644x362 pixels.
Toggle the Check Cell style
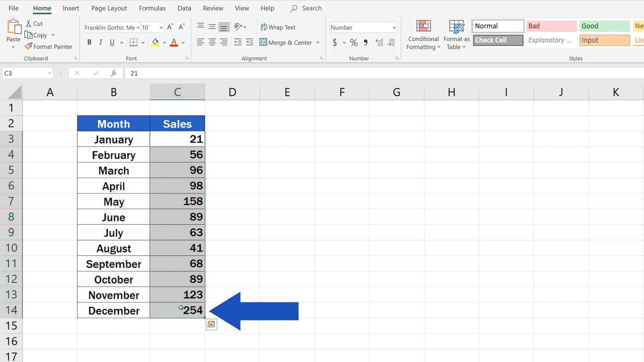[x=498, y=40]
